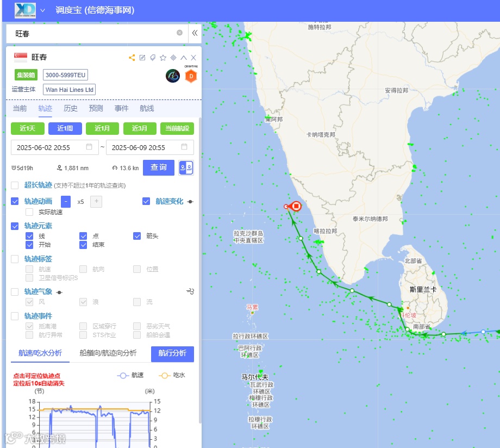Click the legend dot beside 航速变化
Image resolution: width=500 pixels, height=448 pixels.
[x=190, y=202]
